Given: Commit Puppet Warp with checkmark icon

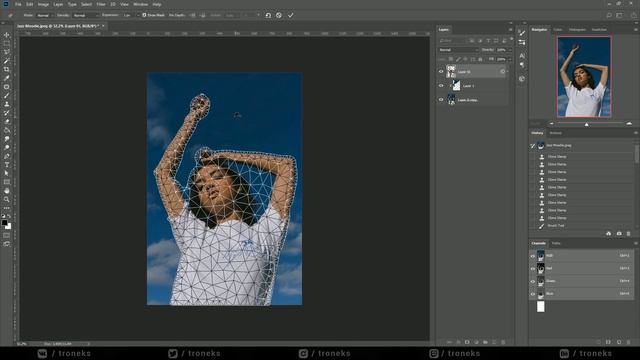Looking at the screenshot, I should 291,15.
